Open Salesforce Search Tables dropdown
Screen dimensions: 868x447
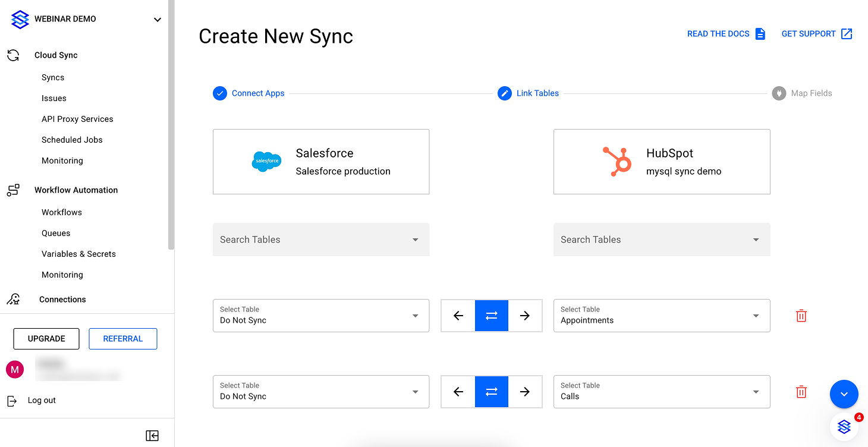320,240
